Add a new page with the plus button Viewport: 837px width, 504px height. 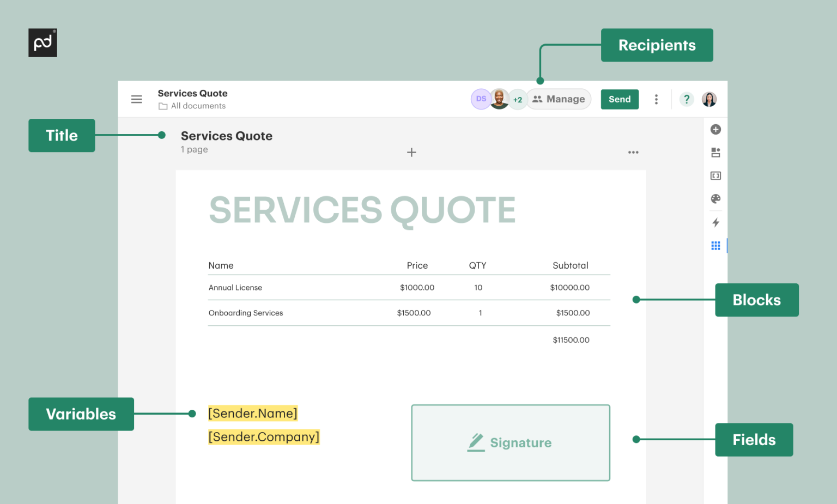(x=411, y=153)
